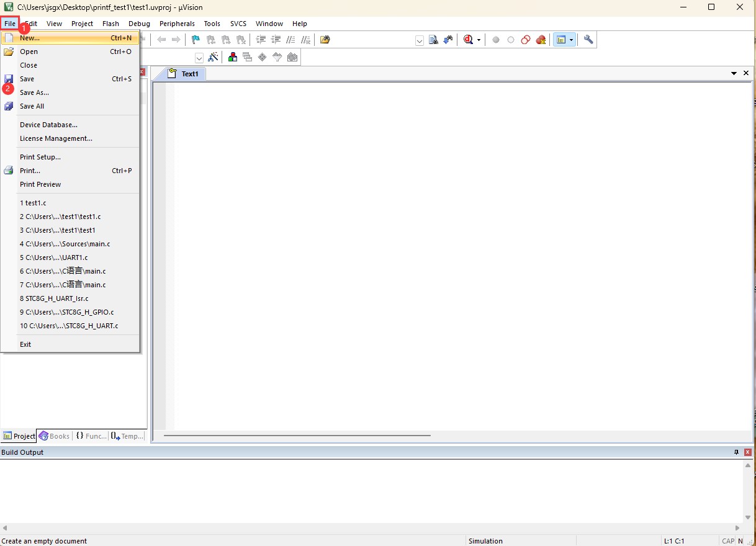Kill all breakpoints icon
Screen dimensions: 756x546
[541, 40]
